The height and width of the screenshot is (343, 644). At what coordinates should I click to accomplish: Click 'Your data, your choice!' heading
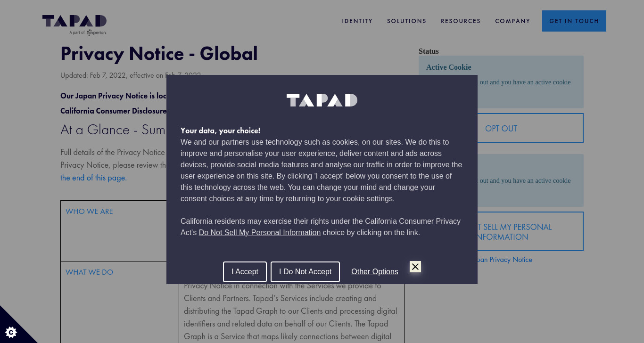pos(220,131)
